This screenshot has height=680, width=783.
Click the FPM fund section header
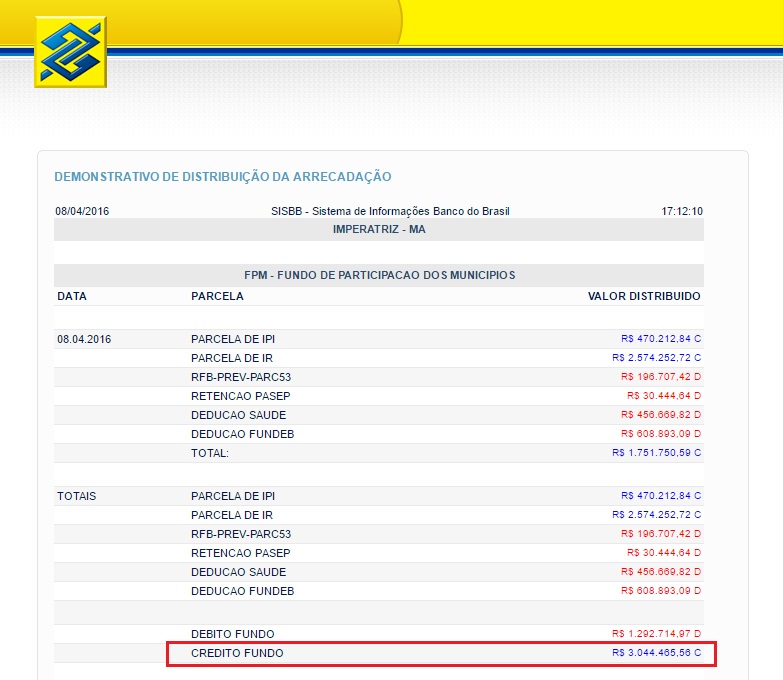pos(378,275)
